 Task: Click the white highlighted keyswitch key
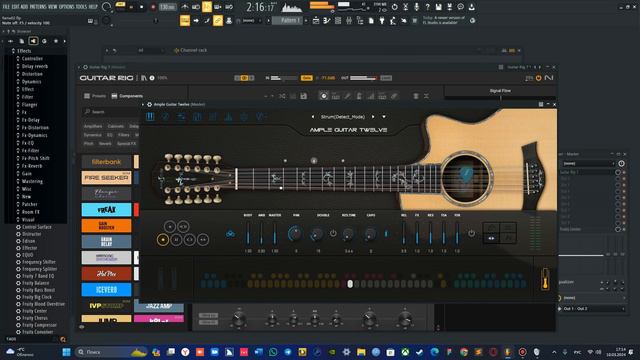click(x=350, y=284)
